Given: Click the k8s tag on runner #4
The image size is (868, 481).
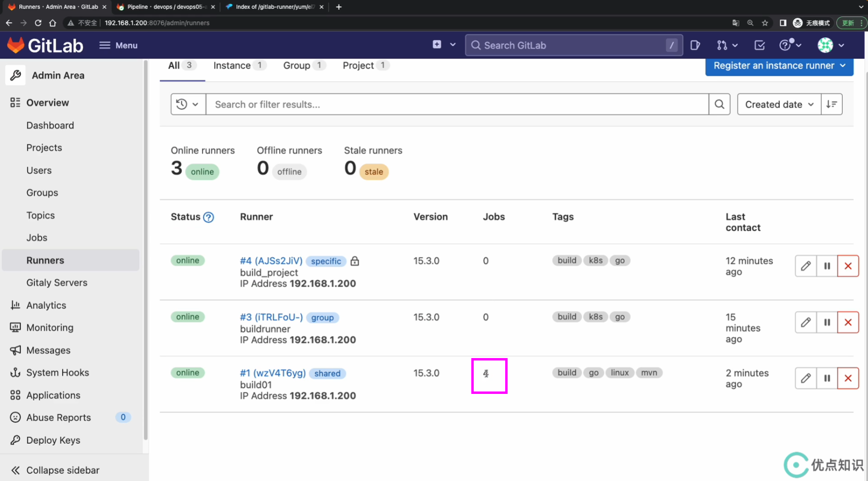Looking at the screenshot, I should point(595,260).
